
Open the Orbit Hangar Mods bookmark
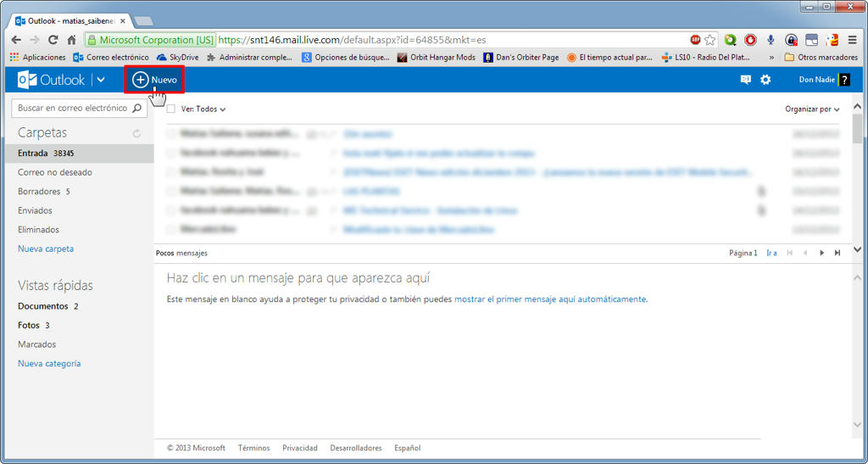click(x=437, y=57)
